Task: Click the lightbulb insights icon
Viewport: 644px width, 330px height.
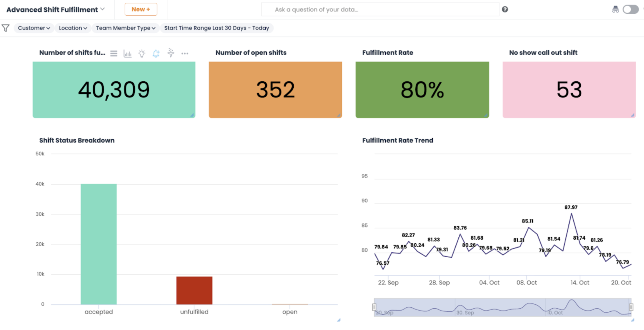Action: 142,53
